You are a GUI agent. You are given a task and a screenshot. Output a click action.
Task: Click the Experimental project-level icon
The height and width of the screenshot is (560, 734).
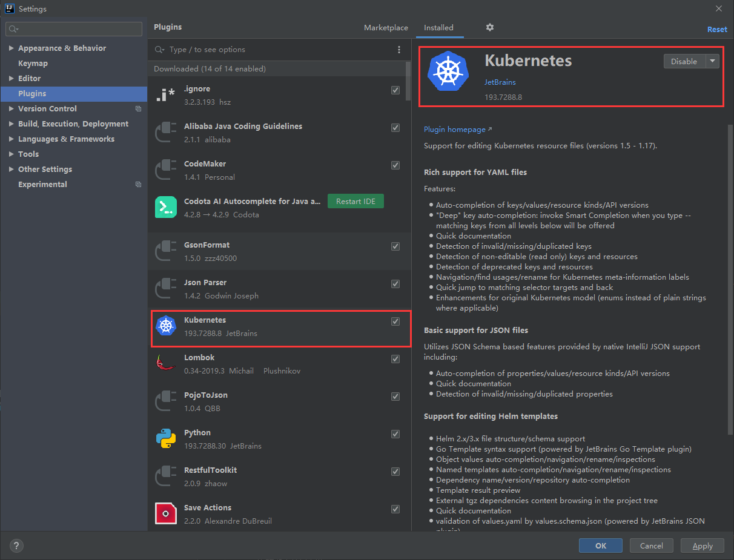[x=138, y=185]
